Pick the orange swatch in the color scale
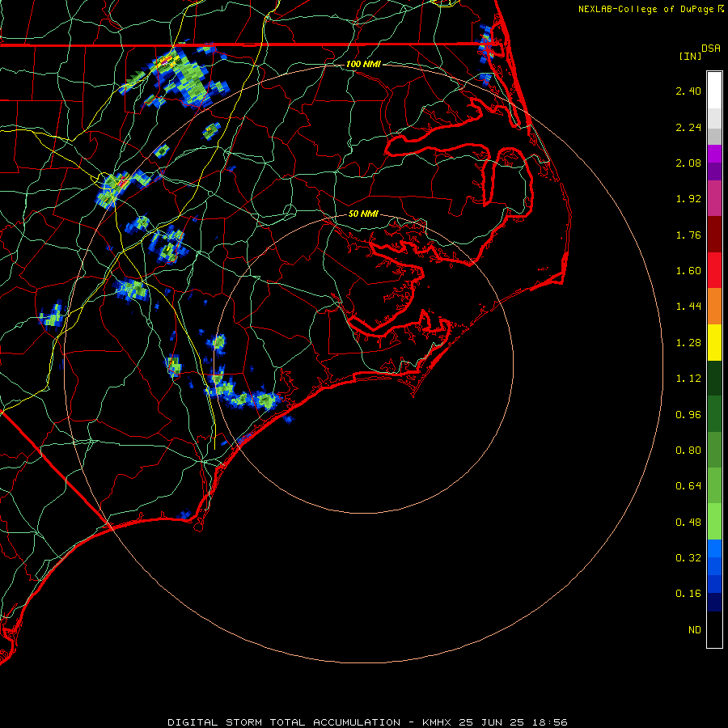The height and width of the screenshot is (728, 728). click(714, 307)
